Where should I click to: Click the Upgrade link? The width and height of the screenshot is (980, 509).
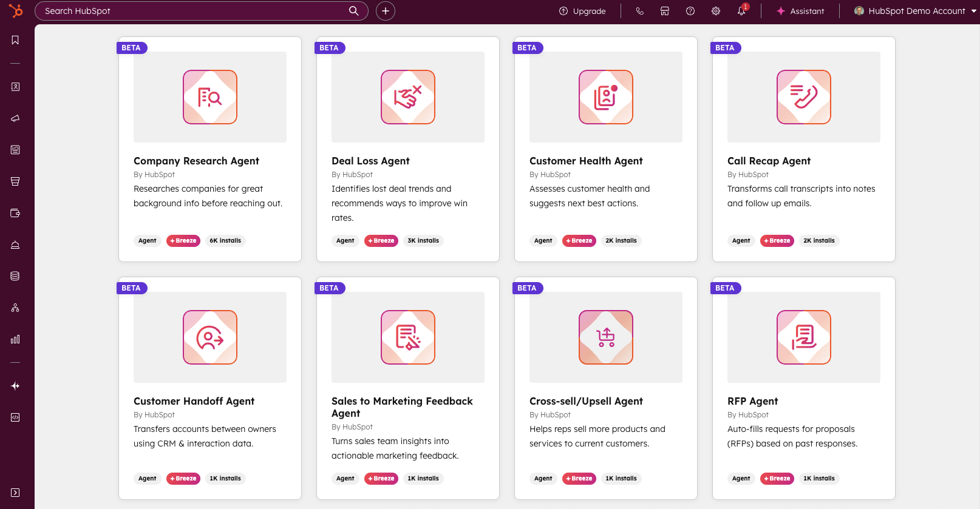(582, 11)
